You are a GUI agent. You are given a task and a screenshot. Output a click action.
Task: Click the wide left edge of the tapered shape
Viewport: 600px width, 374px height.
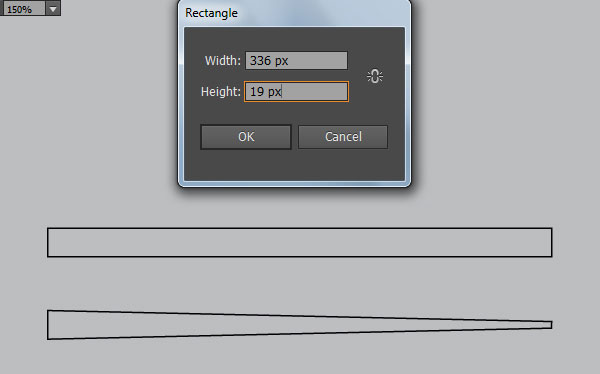point(48,325)
